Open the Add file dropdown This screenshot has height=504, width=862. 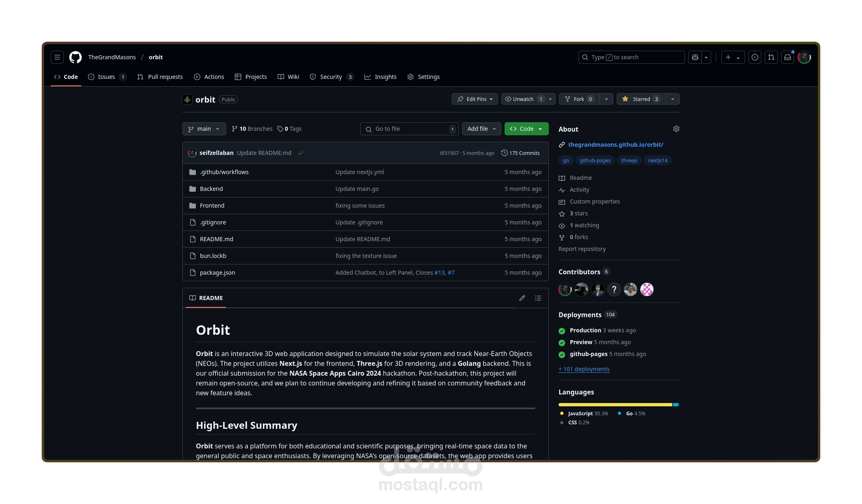tap(481, 129)
